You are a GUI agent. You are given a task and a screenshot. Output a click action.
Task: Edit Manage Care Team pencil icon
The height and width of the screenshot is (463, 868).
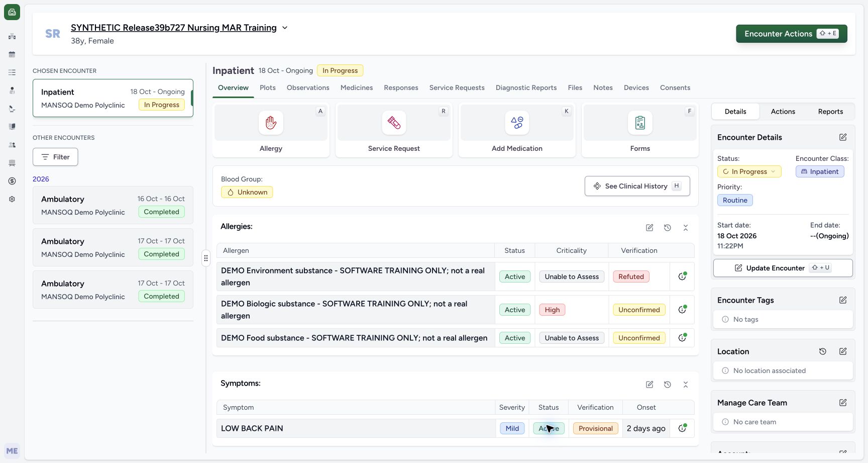point(843,403)
